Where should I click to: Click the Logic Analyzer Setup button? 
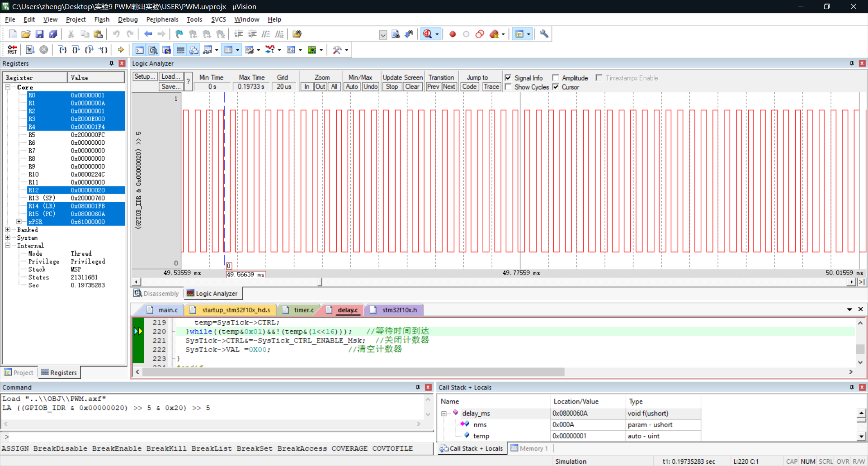(x=145, y=76)
